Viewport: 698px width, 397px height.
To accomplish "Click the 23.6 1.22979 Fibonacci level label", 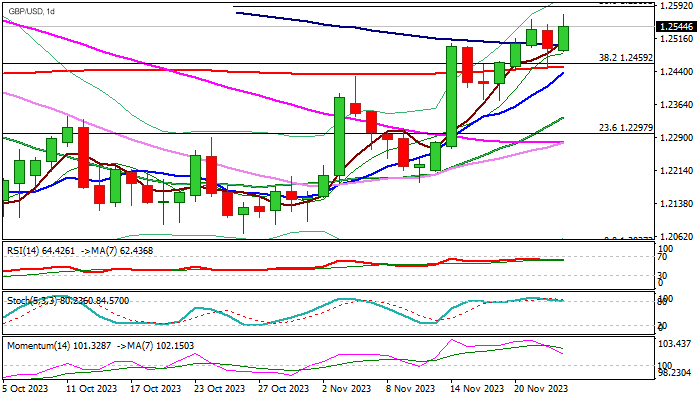I will pyautogui.click(x=626, y=128).
